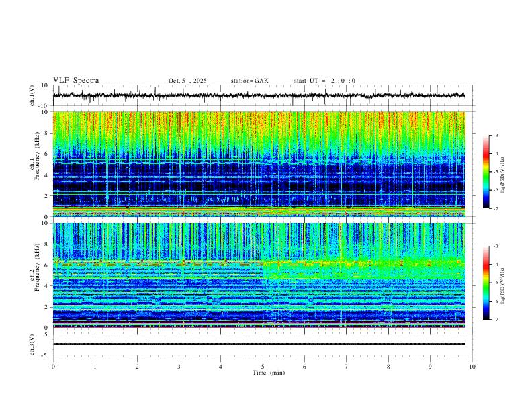Image resolution: width=532 pixels, height=411 pixels.
Task: Click the "ch.3(V)" axis label
Action: [32, 345]
